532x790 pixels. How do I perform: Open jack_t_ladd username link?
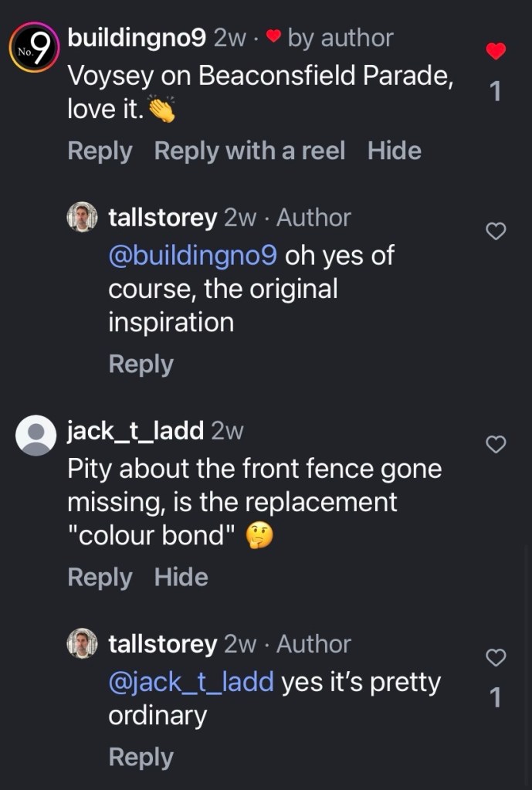(135, 430)
